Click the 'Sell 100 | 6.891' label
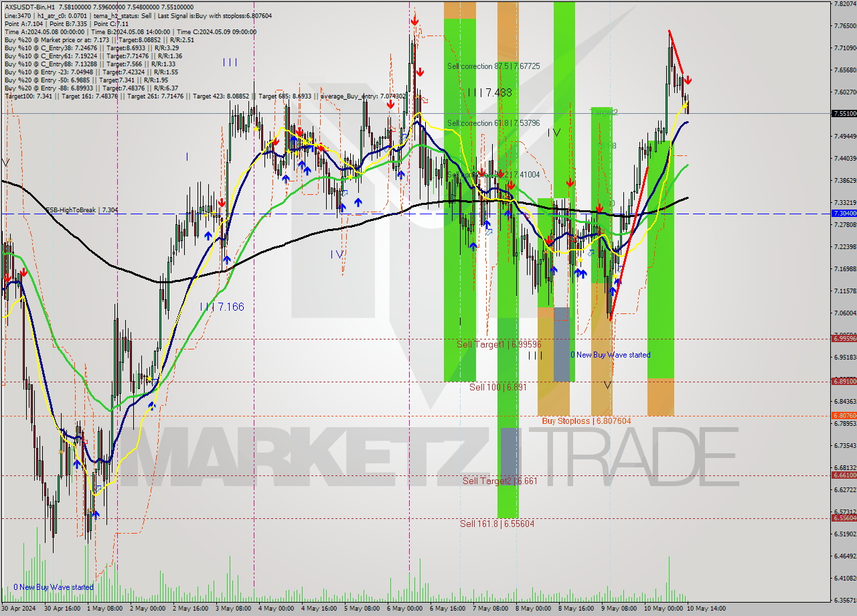Image resolution: width=857 pixels, height=616 pixels. point(497,387)
